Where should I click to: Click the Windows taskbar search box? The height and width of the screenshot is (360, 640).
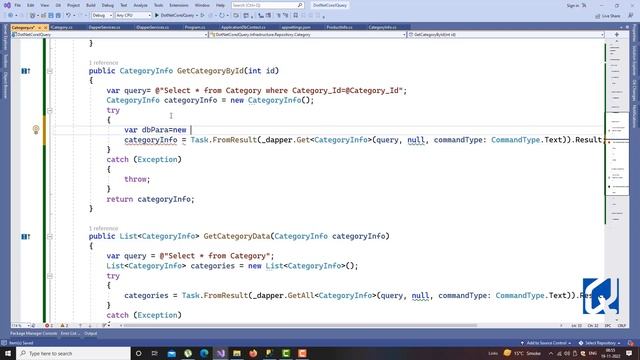point(73,353)
